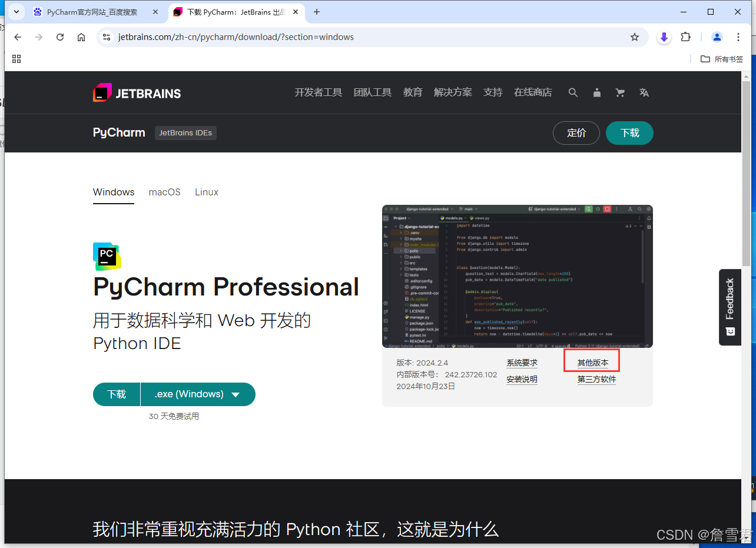Click the PyCharm PC product logo

(x=107, y=257)
